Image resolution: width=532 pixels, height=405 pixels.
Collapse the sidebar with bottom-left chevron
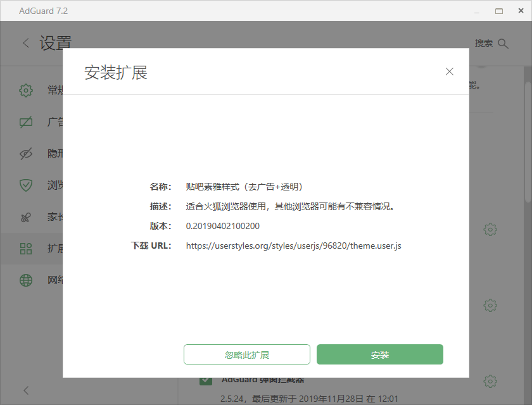[26, 390]
